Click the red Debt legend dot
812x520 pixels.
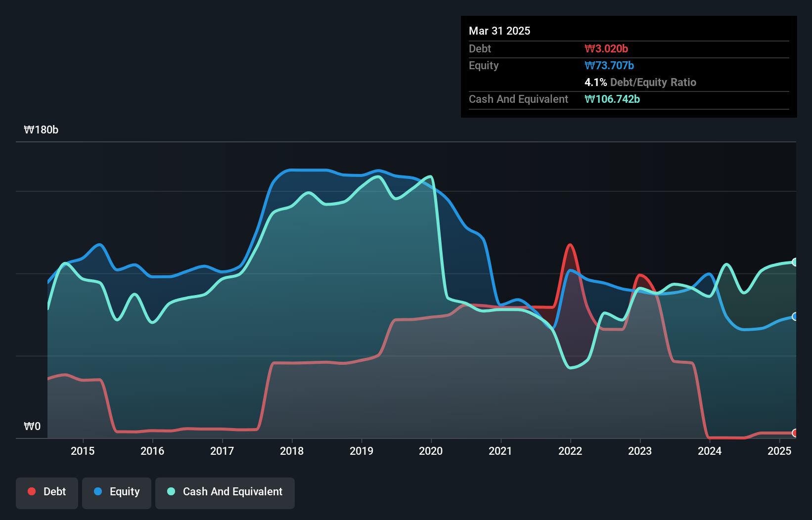pyautogui.click(x=32, y=491)
